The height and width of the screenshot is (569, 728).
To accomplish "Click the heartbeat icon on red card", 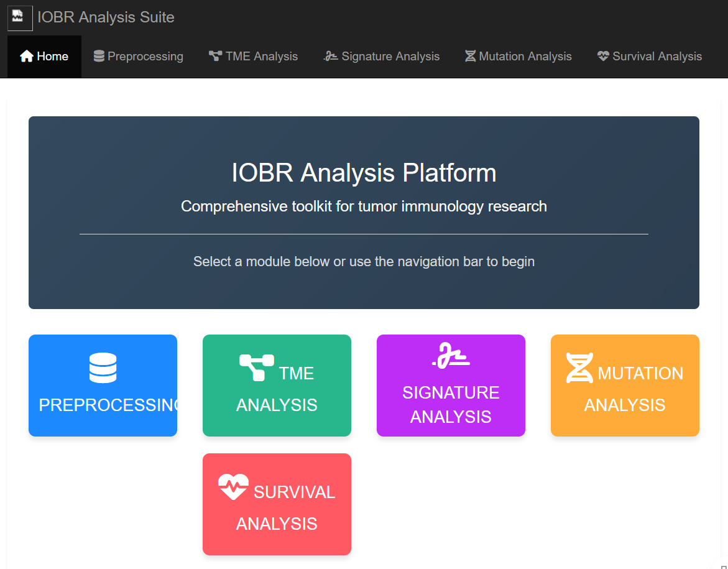I will pos(234,487).
